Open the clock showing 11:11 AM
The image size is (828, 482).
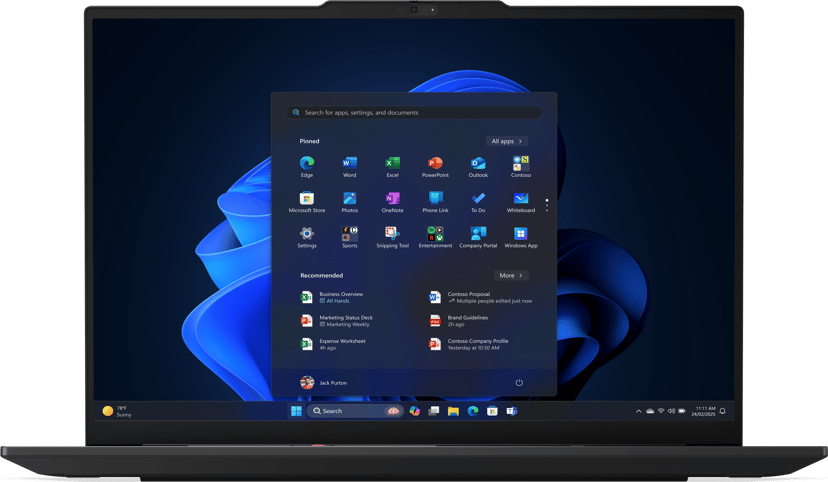[x=703, y=411]
